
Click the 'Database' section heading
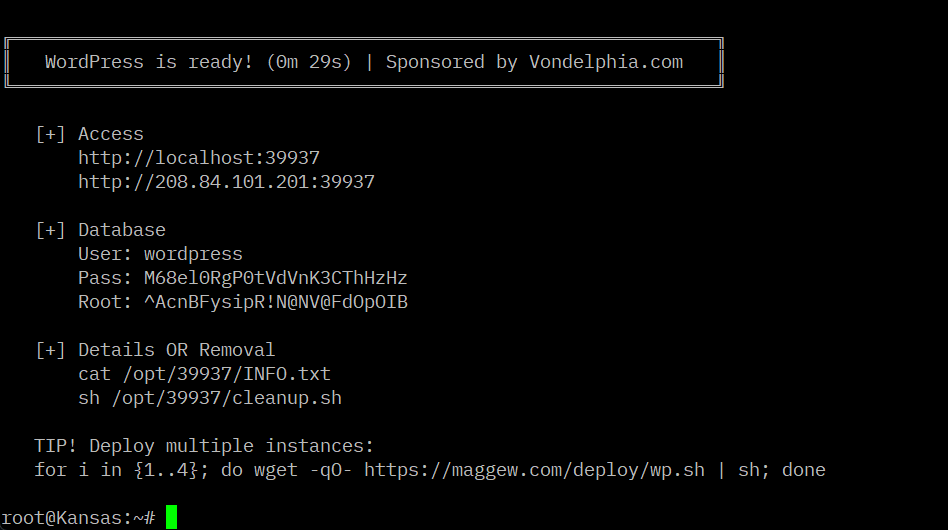122,230
